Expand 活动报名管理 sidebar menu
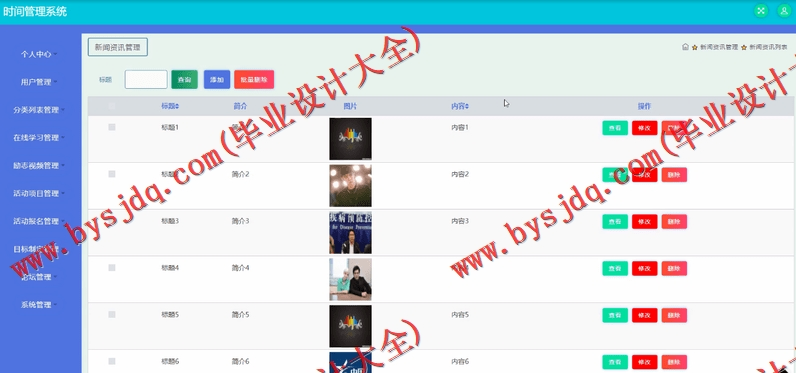The image size is (796, 373). pyautogui.click(x=39, y=221)
